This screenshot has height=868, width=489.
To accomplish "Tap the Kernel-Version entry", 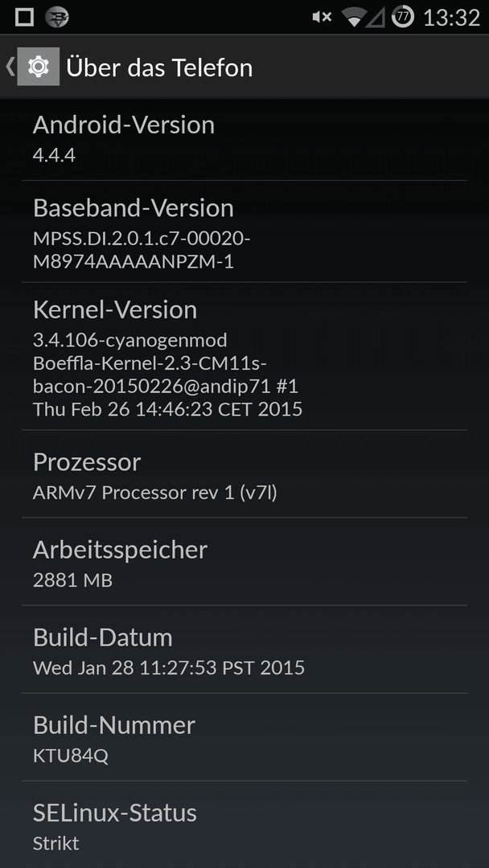I will coord(244,356).
